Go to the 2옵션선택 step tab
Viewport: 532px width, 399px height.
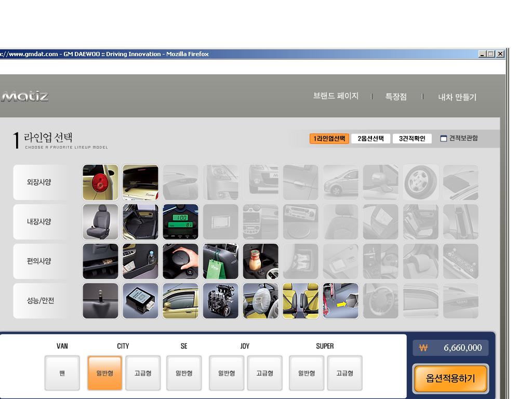coord(370,139)
